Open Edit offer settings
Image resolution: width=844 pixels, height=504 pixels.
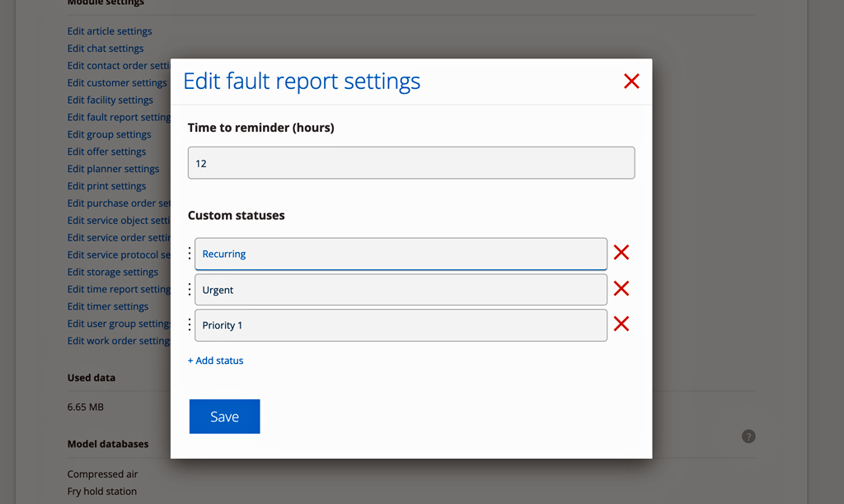[x=106, y=152]
